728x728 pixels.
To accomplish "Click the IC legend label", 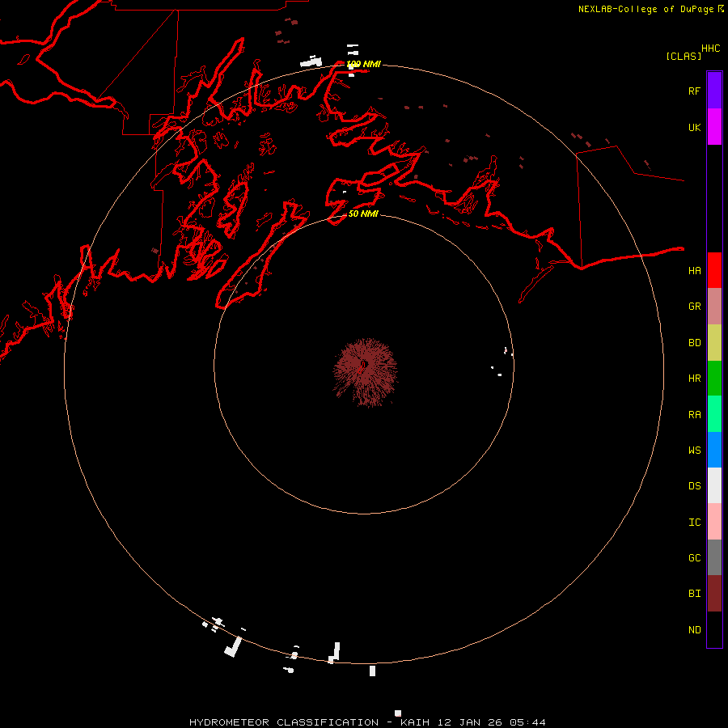I will click(x=694, y=523).
